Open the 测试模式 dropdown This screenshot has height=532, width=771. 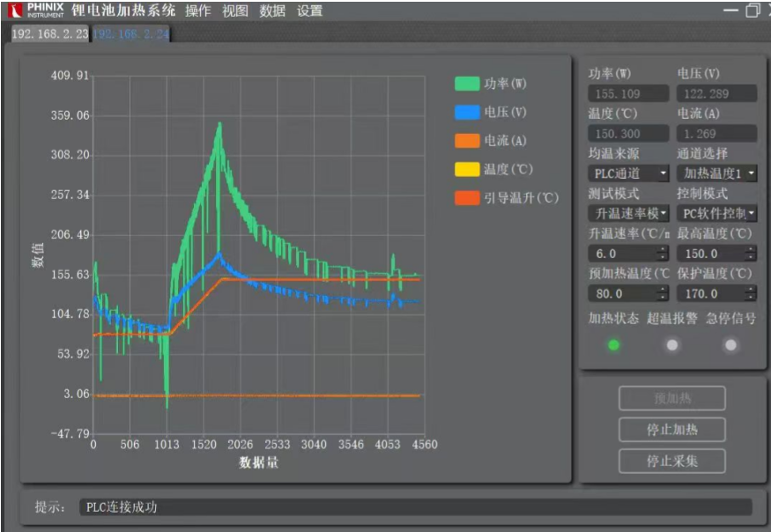pos(628,213)
